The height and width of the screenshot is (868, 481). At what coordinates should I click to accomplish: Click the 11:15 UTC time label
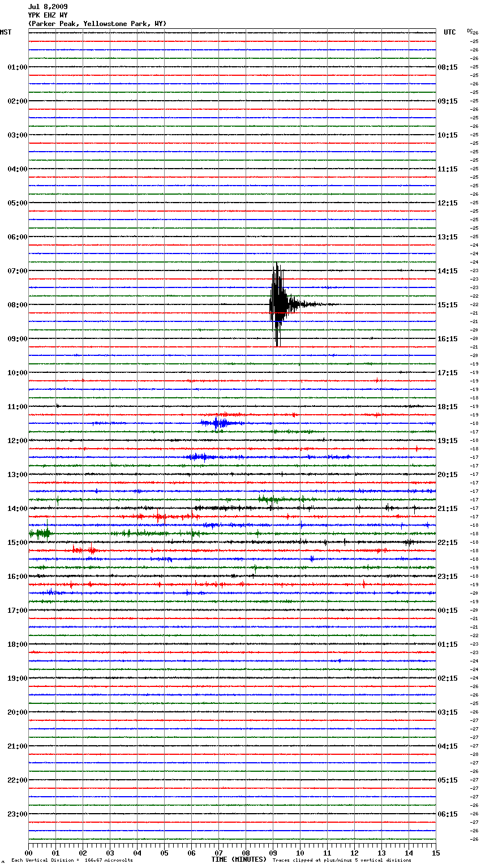[448, 169]
